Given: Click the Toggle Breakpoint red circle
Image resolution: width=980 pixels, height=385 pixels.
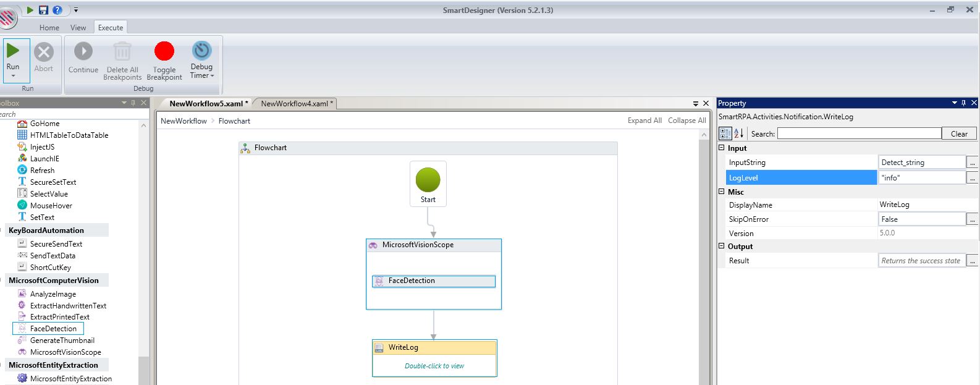Looking at the screenshot, I should pos(164,51).
